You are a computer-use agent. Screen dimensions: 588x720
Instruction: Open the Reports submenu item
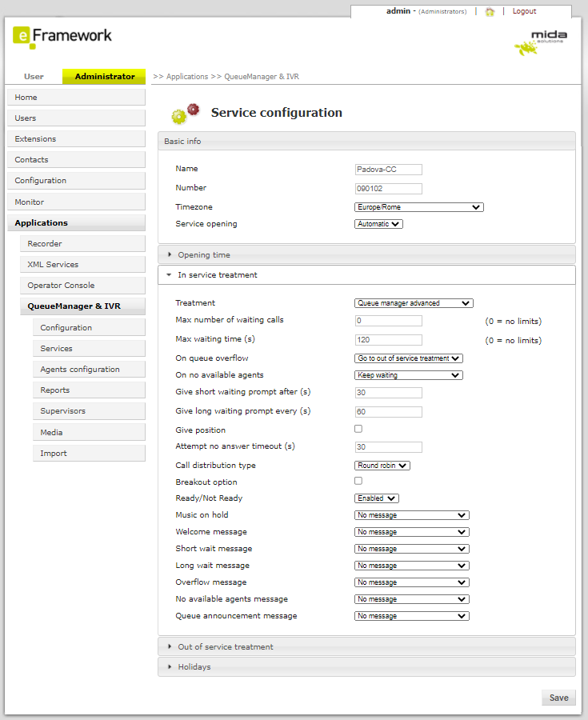(89, 390)
